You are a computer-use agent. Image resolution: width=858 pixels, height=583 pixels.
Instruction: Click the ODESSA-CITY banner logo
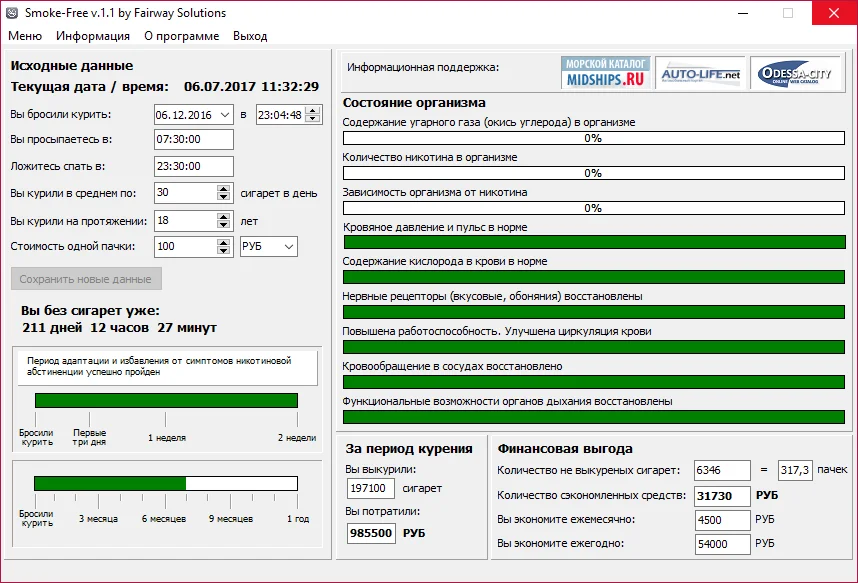[794, 73]
